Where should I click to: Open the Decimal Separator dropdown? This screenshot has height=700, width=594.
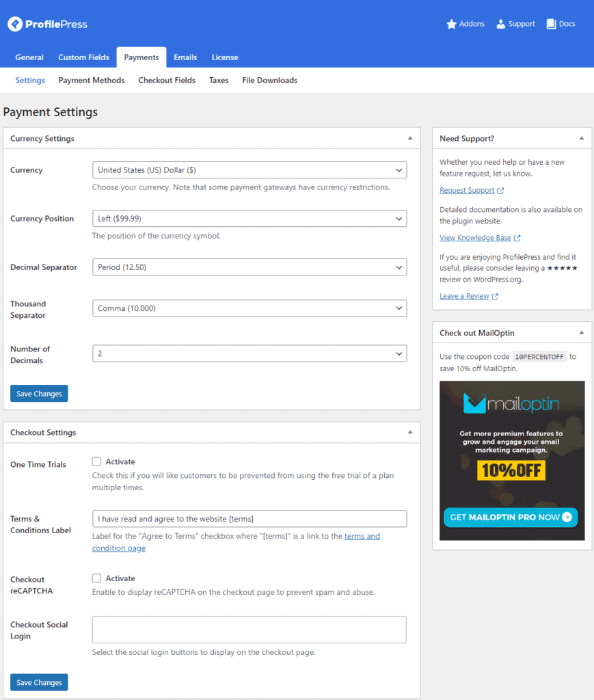[249, 267]
